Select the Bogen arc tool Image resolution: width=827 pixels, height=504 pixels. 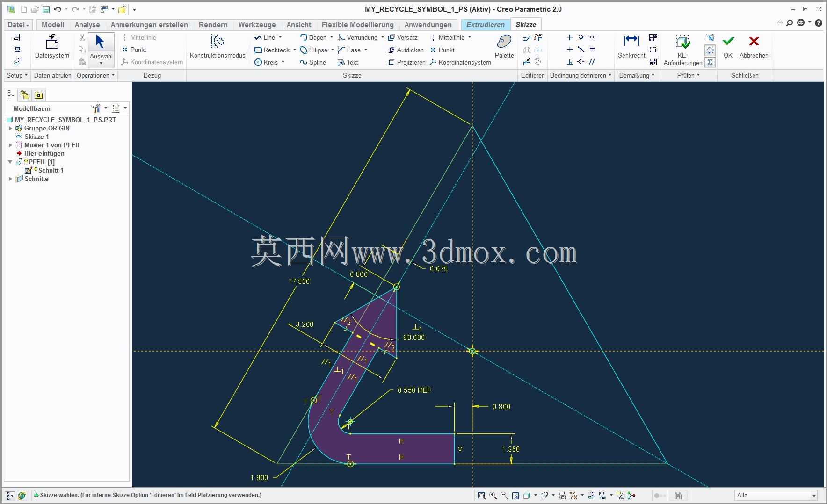click(313, 37)
